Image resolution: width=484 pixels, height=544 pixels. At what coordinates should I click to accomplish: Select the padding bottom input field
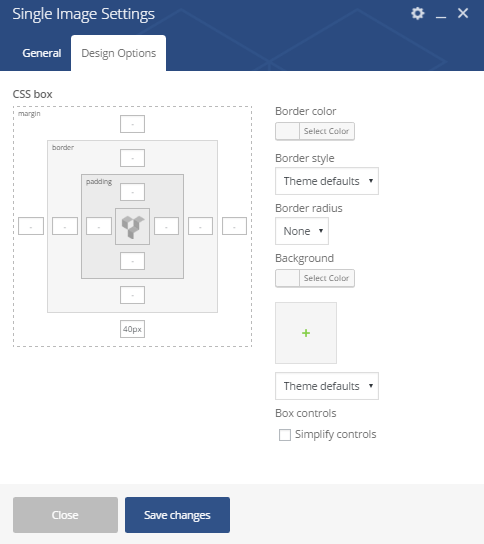(x=133, y=261)
